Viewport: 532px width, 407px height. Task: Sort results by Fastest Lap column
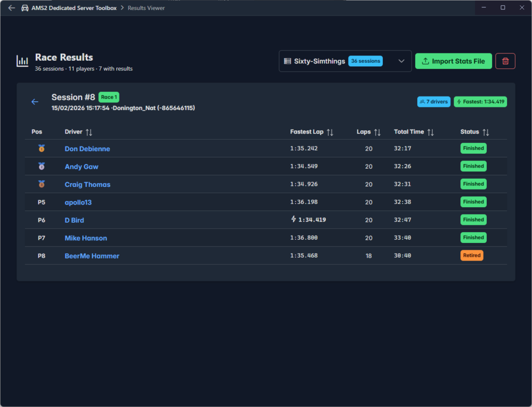coord(330,132)
